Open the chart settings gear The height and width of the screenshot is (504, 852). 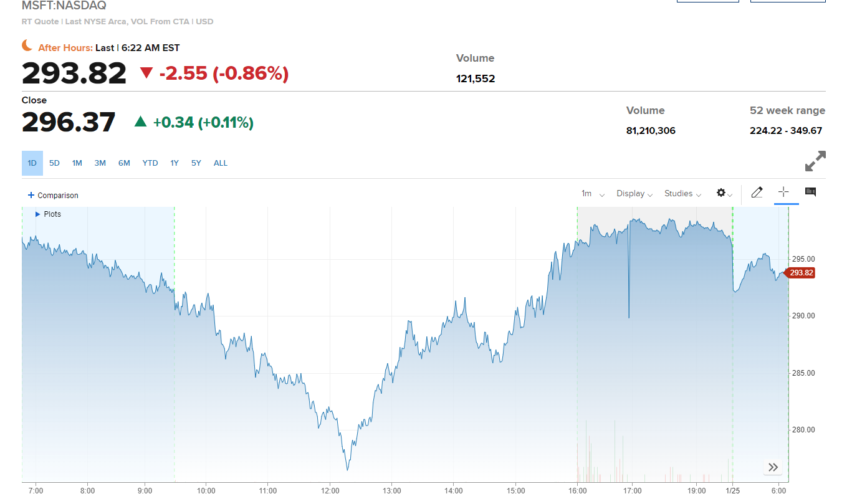(x=724, y=194)
